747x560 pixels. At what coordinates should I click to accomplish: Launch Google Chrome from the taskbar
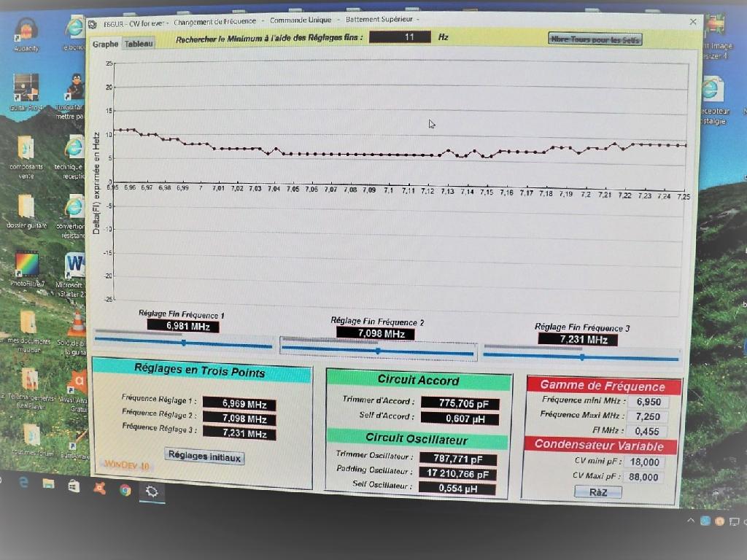point(125,489)
